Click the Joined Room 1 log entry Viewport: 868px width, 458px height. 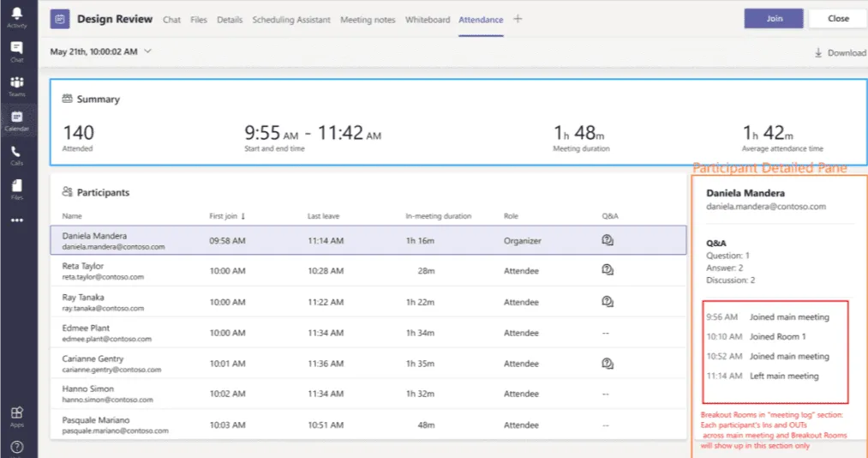click(778, 337)
